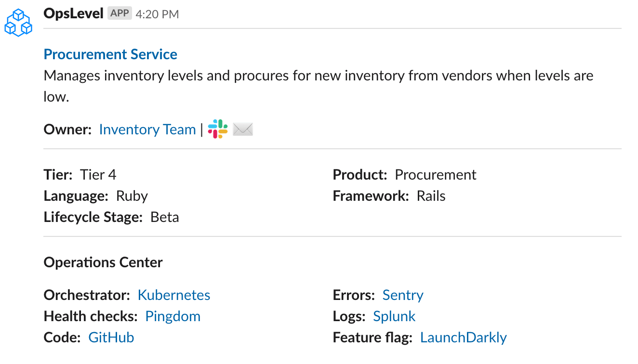Screen dimensions: 638x364
Task: Click the APP badge next to OpsLevel
Action: tap(120, 13)
